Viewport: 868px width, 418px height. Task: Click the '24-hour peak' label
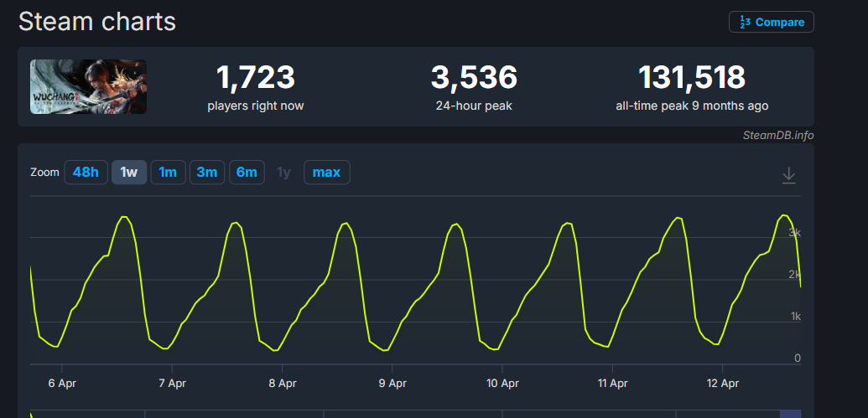point(474,106)
